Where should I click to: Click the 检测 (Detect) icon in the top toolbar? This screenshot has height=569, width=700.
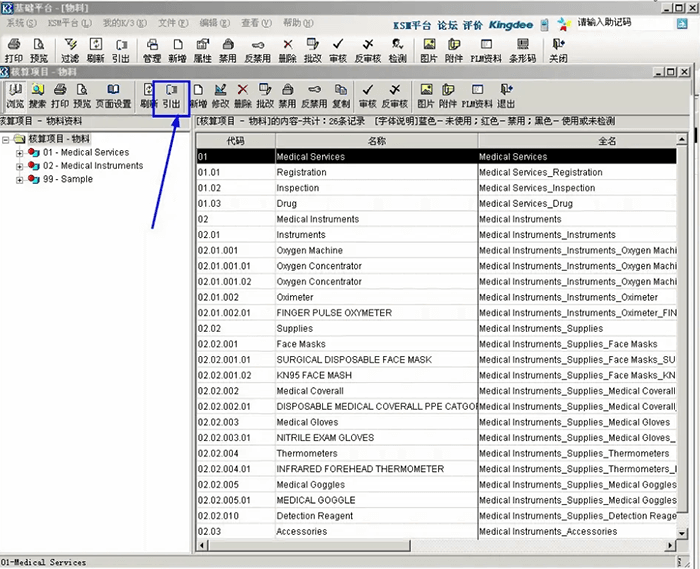(397, 50)
